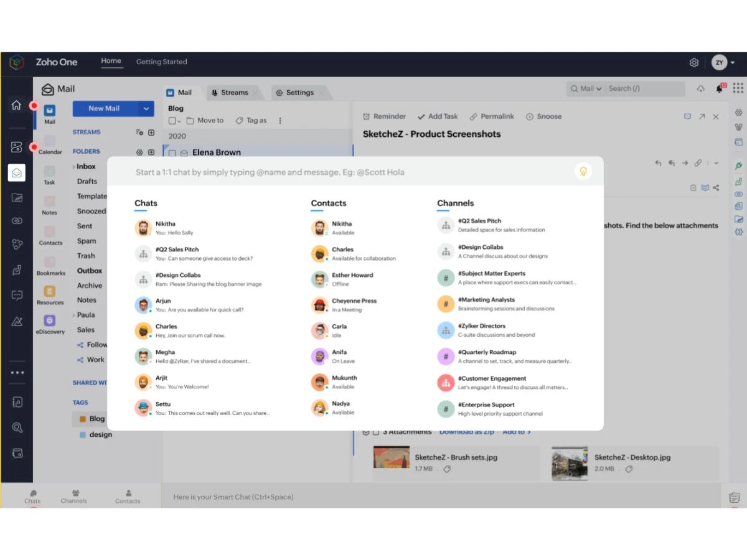
Task: Select the mail envelope icon in left rail
Action: [17, 173]
